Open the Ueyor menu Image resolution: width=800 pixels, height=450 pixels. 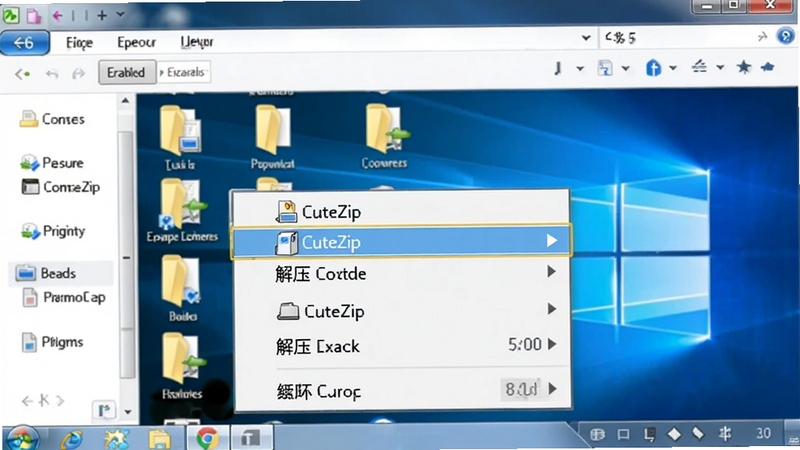point(196,42)
